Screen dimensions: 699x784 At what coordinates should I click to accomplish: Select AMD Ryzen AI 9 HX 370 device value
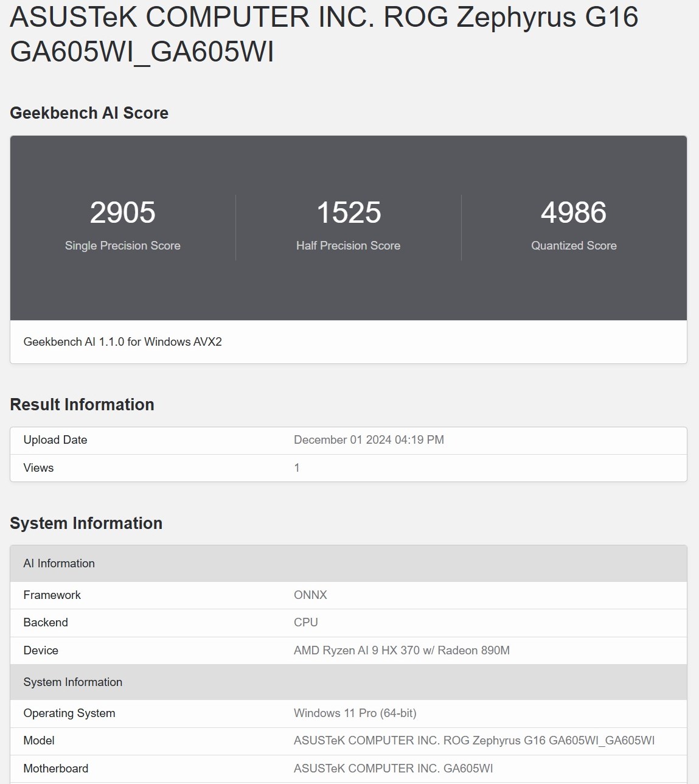402,650
